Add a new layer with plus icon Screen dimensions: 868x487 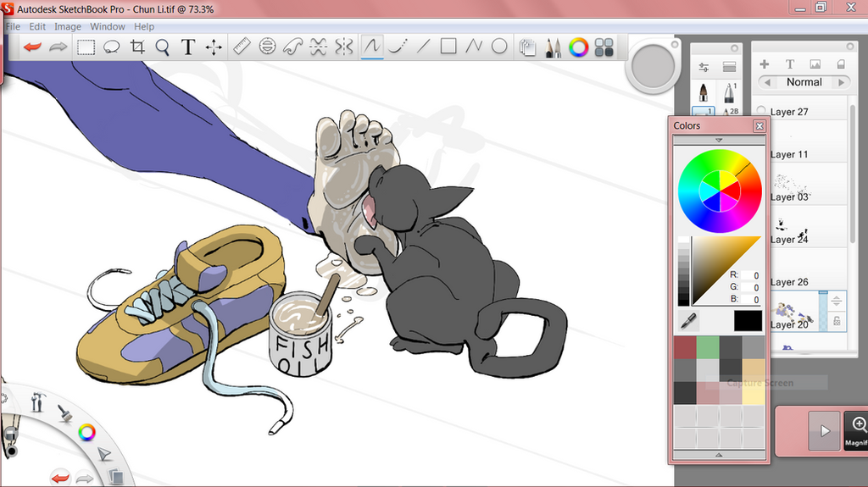click(x=765, y=64)
